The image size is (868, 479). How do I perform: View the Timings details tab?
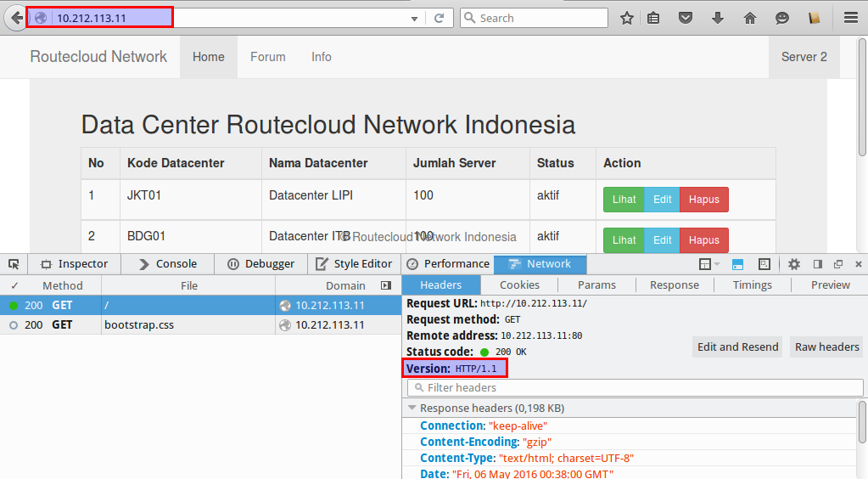click(753, 285)
